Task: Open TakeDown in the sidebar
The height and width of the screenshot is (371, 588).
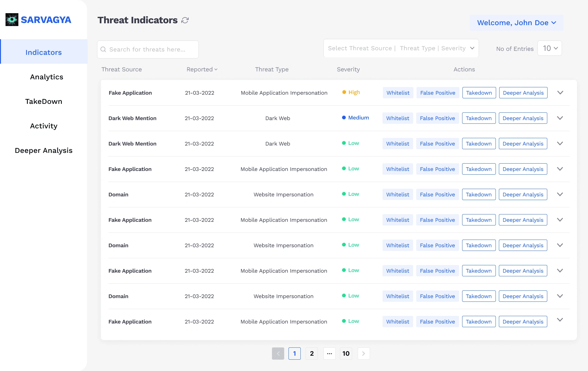Action: pos(44,101)
